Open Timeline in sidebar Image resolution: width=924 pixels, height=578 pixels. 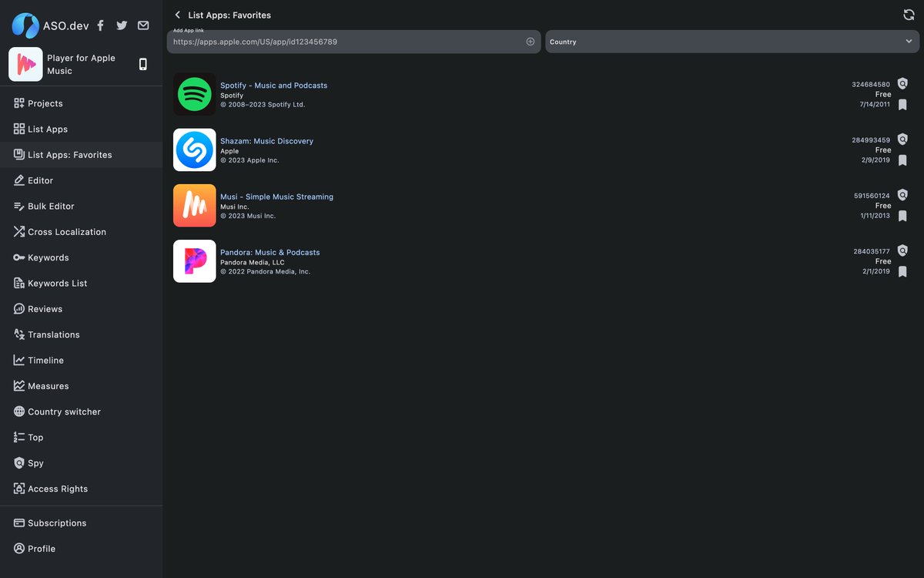coord(82,360)
